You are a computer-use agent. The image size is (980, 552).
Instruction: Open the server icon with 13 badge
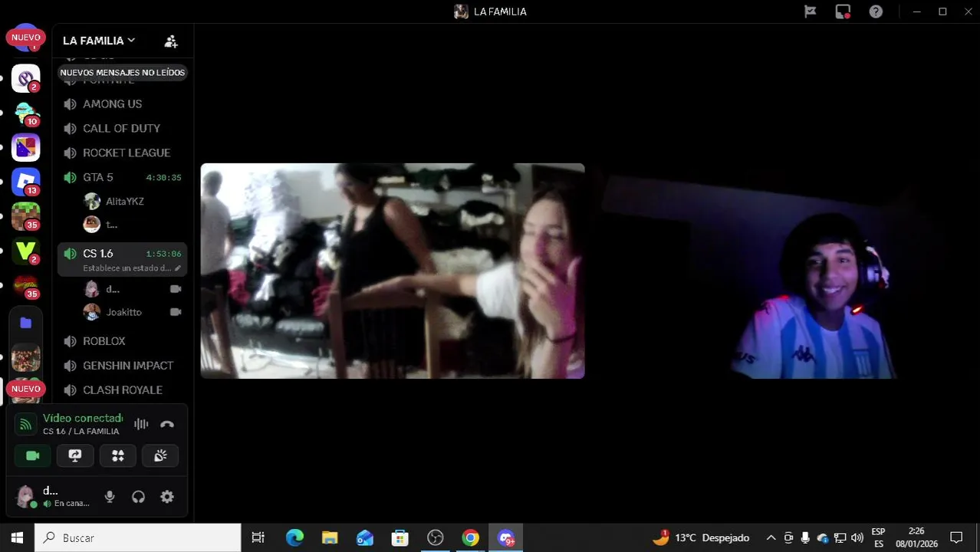[26, 182]
